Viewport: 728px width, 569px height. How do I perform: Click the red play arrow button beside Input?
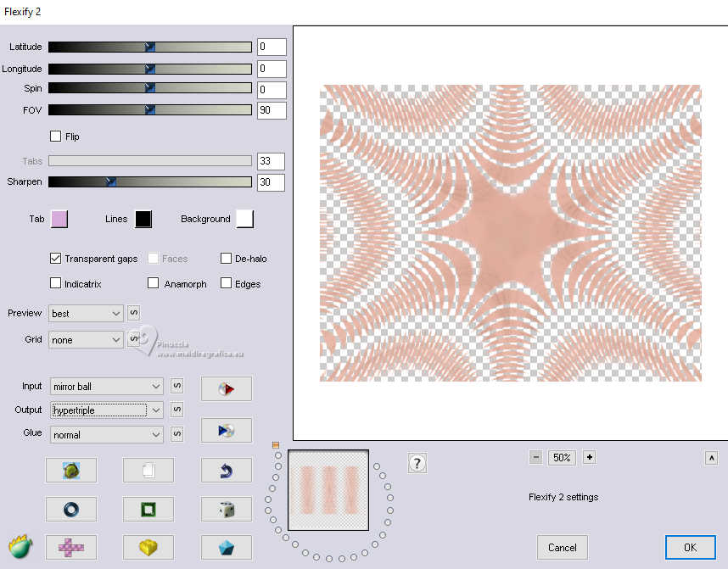click(227, 388)
